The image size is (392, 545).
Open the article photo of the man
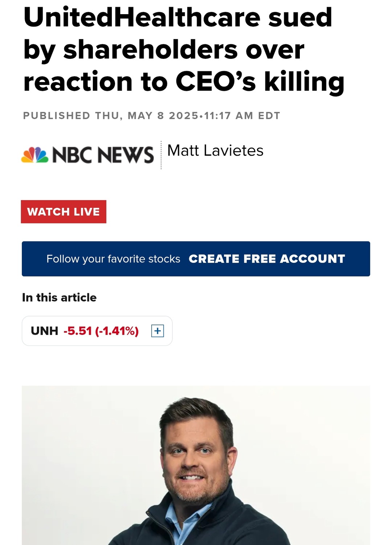(x=196, y=465)
